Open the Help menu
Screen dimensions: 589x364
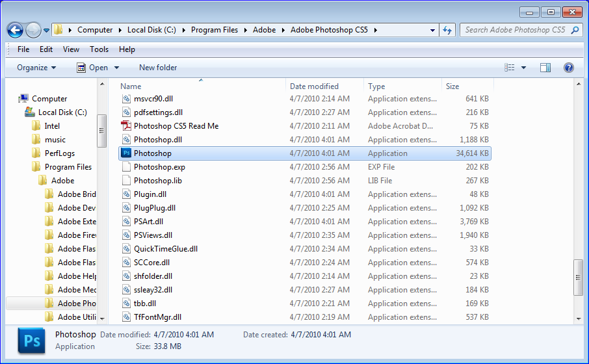tap(127, 49)
